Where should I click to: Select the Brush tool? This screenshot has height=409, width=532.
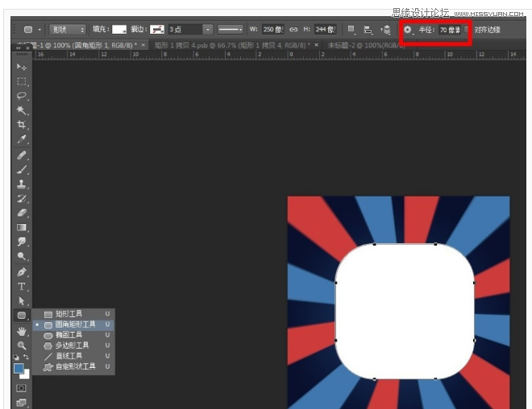(22, 169)
